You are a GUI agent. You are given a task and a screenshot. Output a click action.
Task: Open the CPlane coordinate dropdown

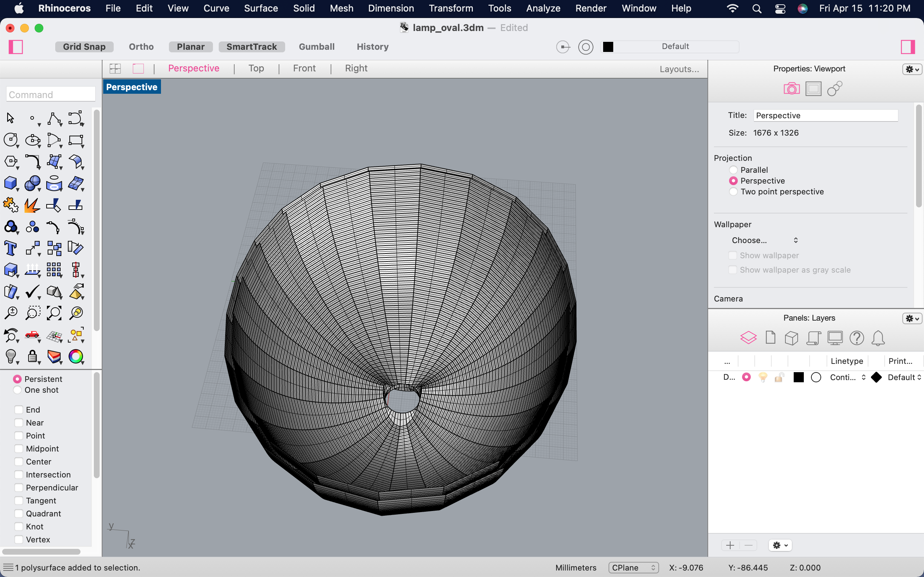pos(633,568)
